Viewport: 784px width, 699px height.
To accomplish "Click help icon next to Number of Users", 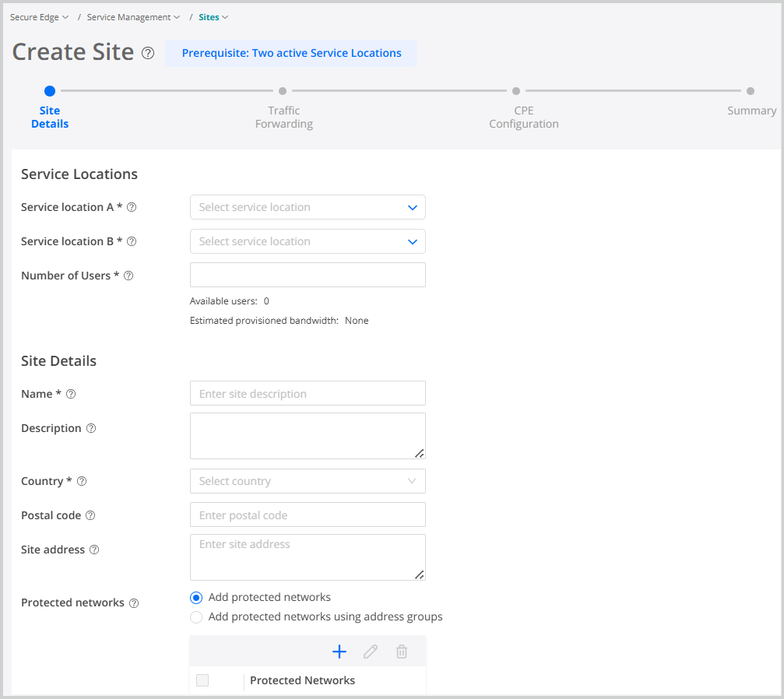I will [x=128, y=276].
